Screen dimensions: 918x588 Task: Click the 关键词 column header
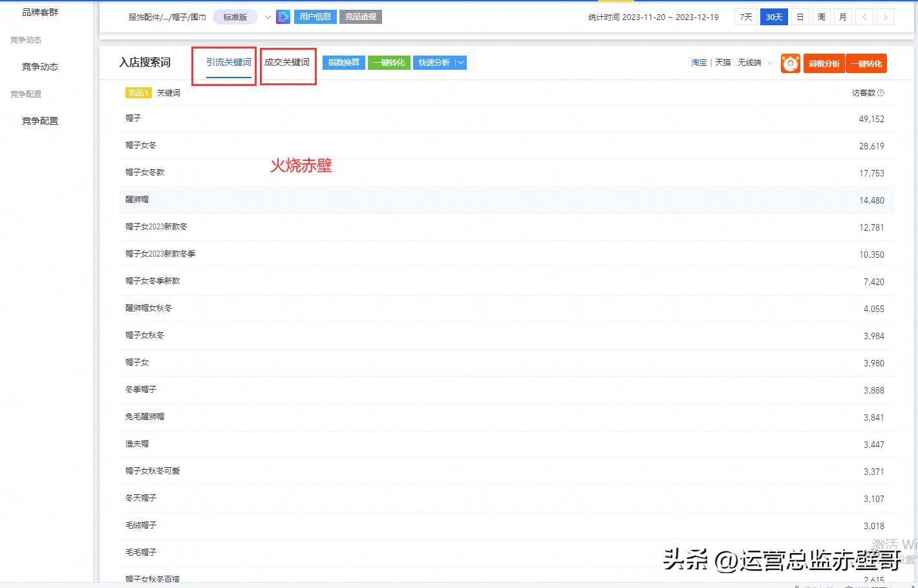[169, 93]
